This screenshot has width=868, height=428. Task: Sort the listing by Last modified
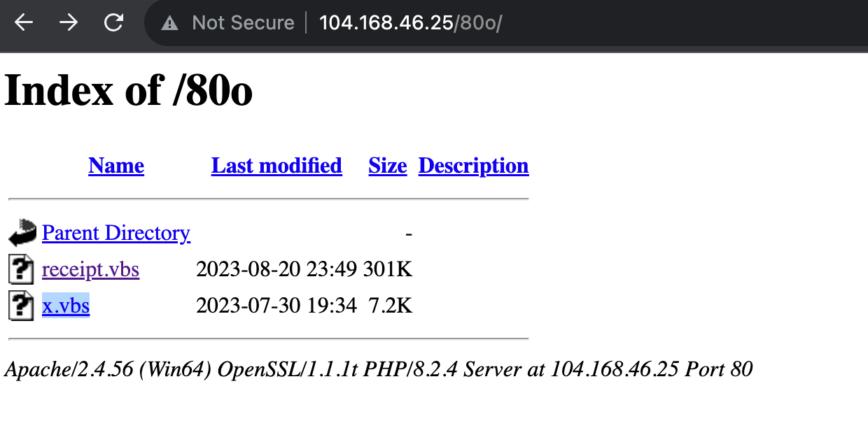pos(276,166)
